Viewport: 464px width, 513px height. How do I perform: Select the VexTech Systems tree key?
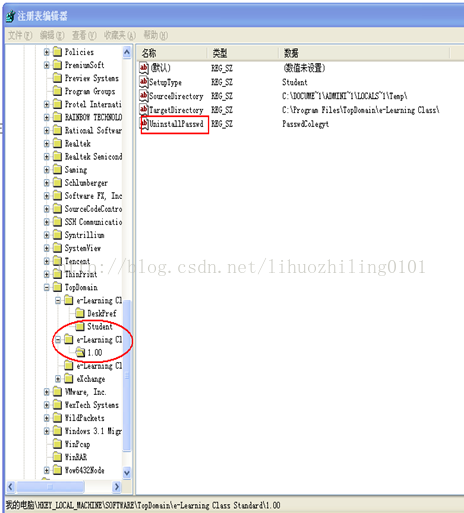pyautogui.click(x=92, y=405)
